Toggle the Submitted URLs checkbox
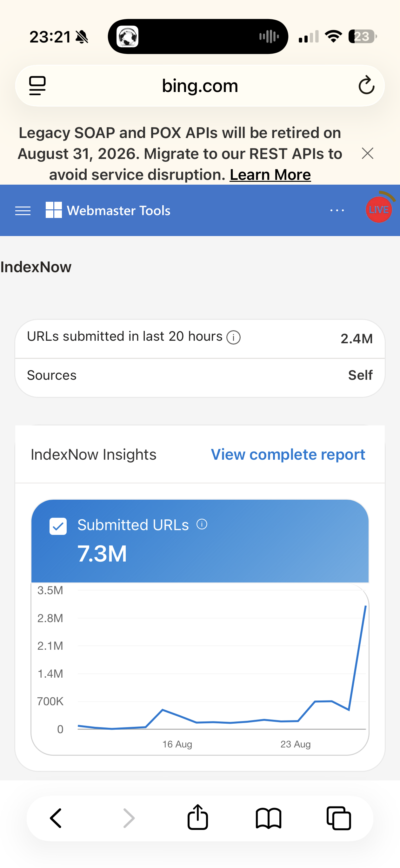The height and width of the screenshot is (868, 400). [x=58, y=526]
